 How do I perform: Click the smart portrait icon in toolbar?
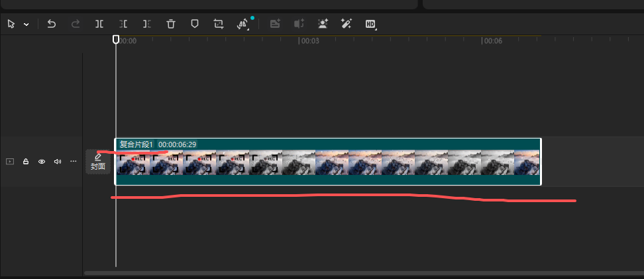coord(323,24)
